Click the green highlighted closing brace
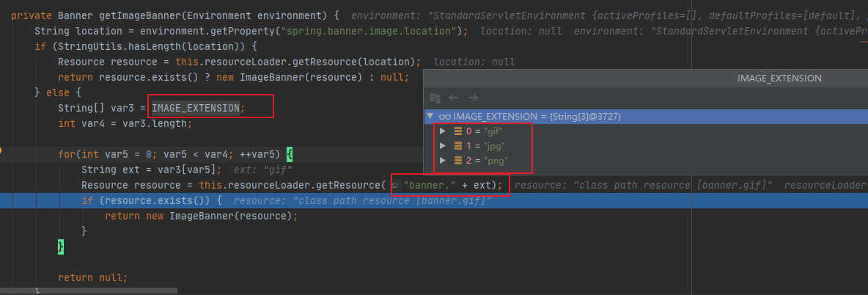 pos(61,247)
